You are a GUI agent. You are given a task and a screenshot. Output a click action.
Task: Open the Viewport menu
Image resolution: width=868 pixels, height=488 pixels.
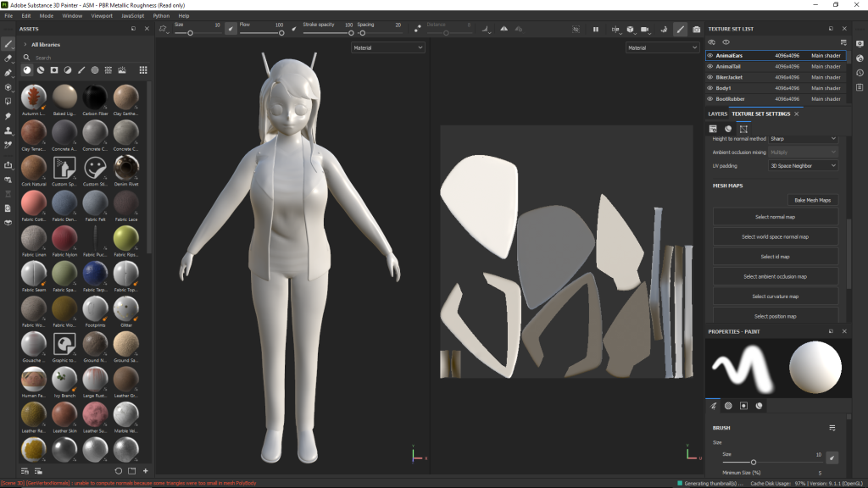tap(101, 15)
